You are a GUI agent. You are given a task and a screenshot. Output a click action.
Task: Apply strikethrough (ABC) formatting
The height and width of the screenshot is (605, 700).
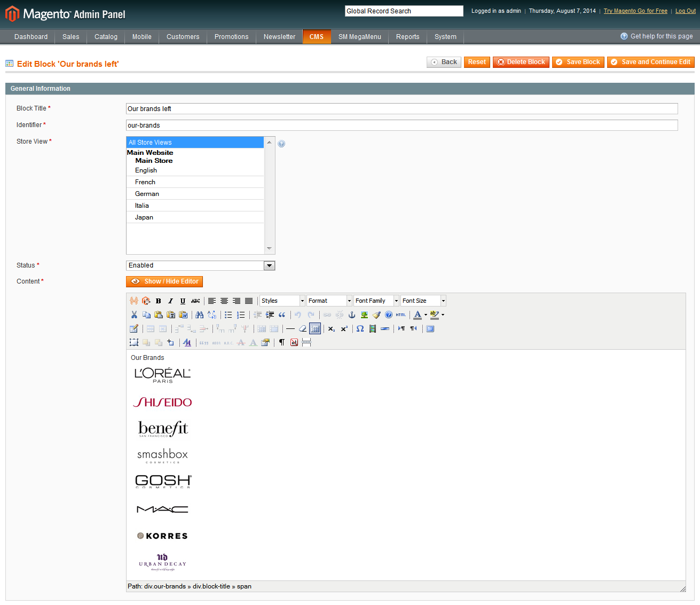[x=195, y=301]
